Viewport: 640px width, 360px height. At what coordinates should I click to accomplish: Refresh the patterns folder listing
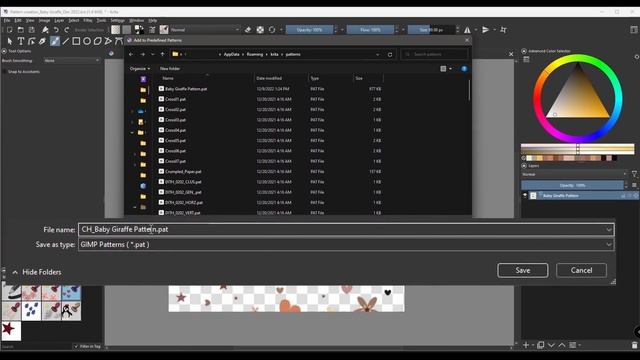tap(390, 54)
